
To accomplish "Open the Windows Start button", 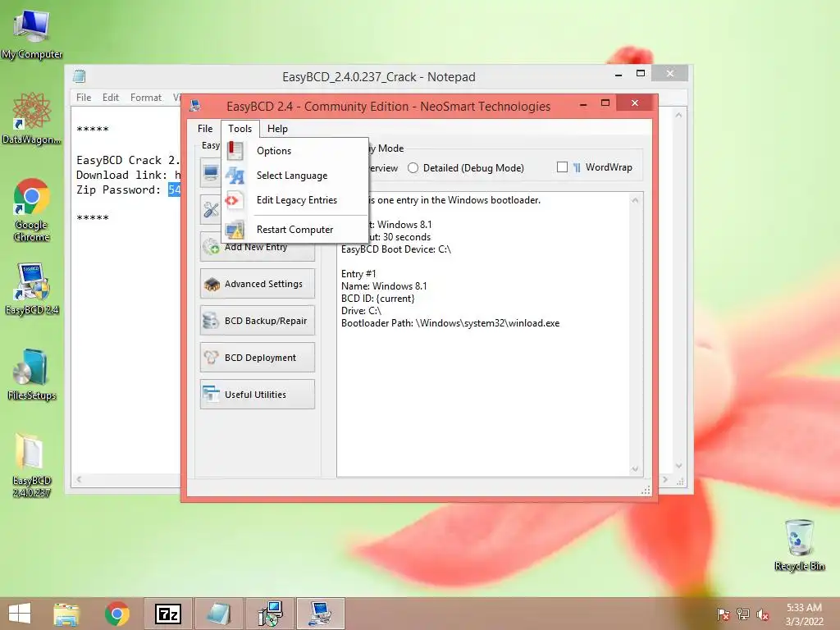I will click(20, 614).
